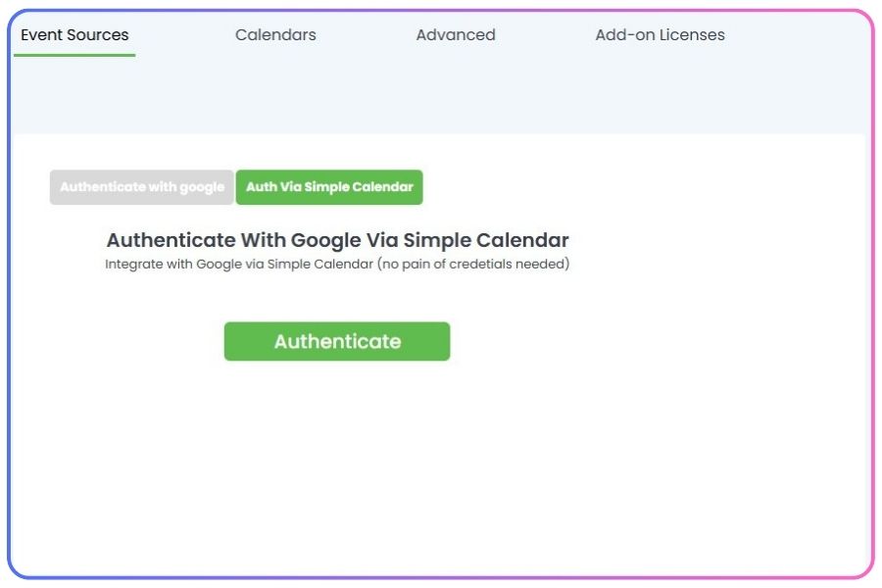Switch to the Calendars tab
This screenshot has height=588, width=882.
coord(275,35)
